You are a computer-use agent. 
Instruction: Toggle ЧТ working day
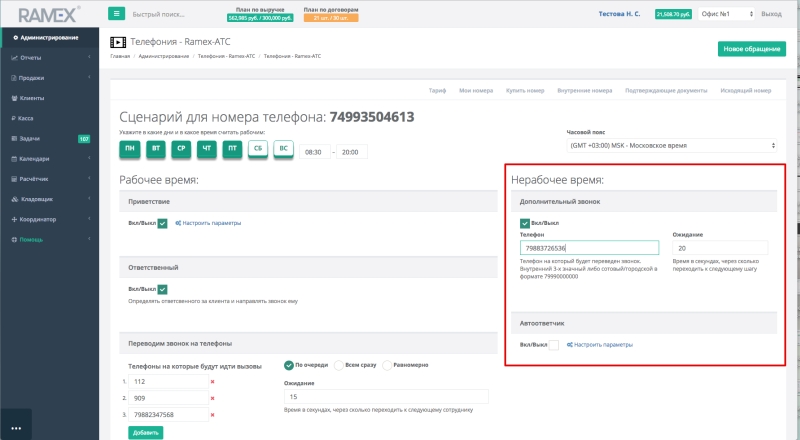207,149
